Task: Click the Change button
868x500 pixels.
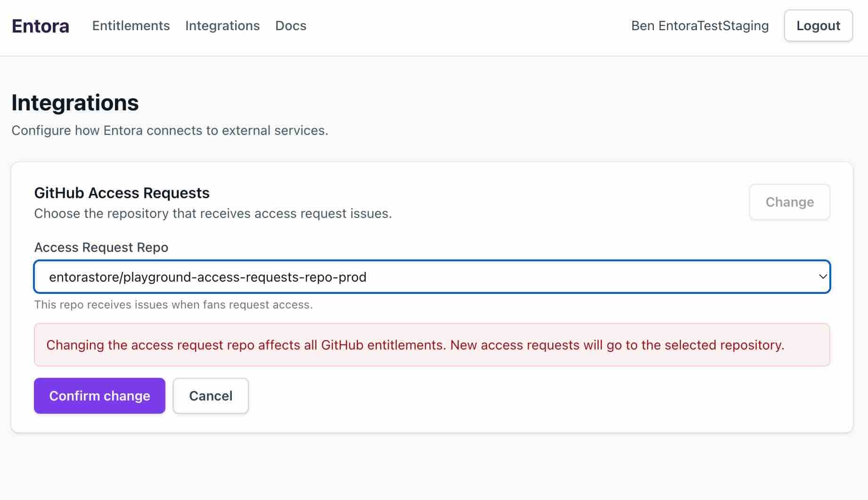Action: (789, 202)
